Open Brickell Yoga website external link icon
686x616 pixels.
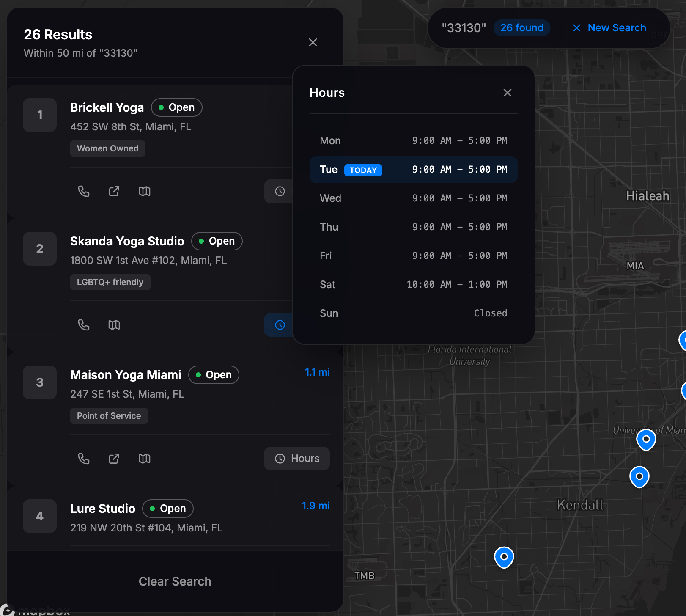pos(114,192)
